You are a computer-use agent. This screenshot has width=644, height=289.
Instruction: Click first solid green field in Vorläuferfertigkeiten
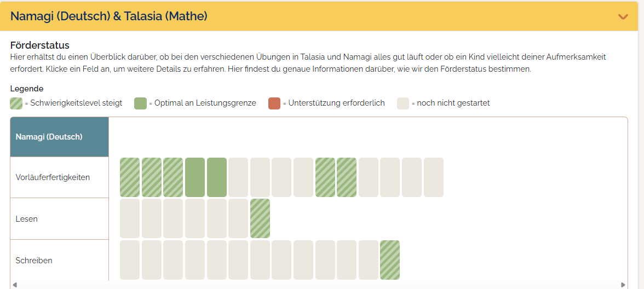(195, 177)
